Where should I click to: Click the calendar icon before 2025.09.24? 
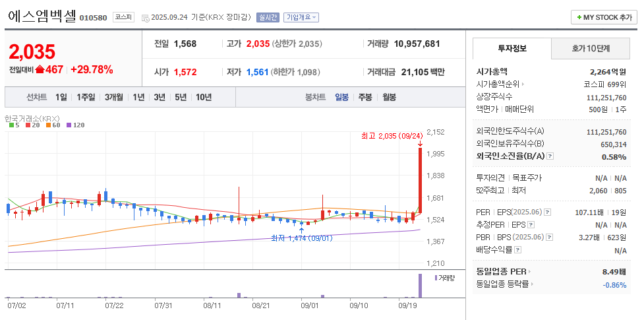tap(146, 18)
